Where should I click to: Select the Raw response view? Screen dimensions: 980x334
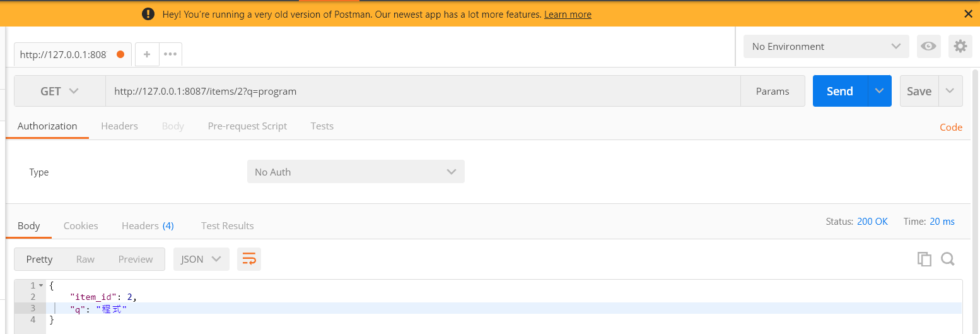point(85,259)
